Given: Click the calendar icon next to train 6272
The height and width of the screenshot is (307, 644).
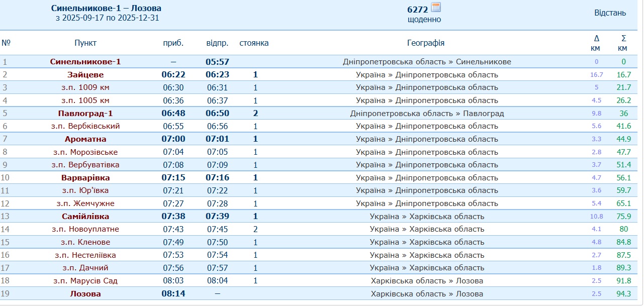Looking at the screenshot, I should 436,8.
